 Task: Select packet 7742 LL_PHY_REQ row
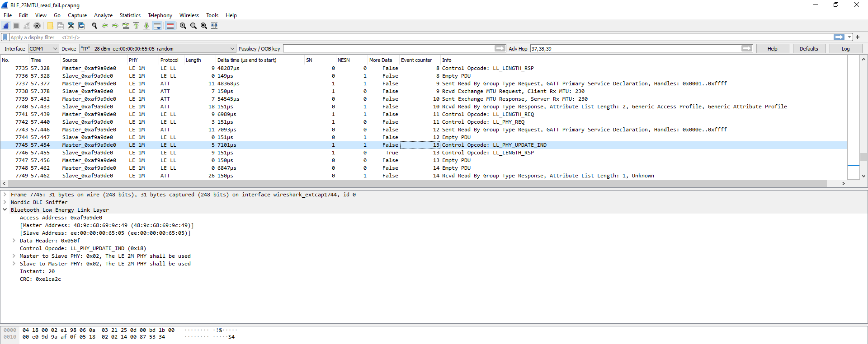424,122
